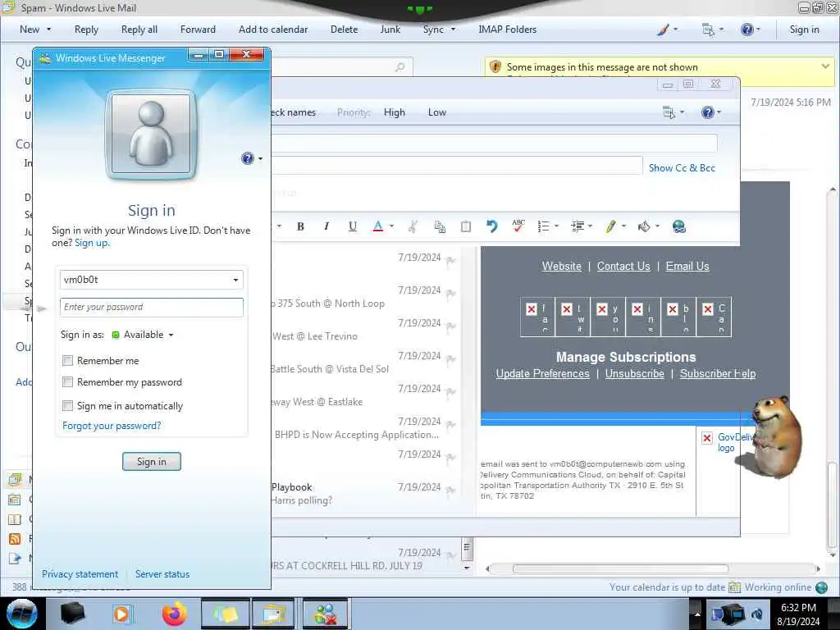Screen dimensions: 840x630
Task: Click the indent paragraph icon
Action: click(577, 226)
